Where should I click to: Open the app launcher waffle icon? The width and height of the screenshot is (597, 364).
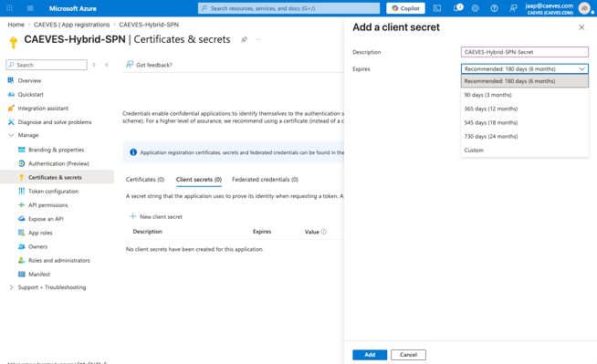(x=9, y=8)
